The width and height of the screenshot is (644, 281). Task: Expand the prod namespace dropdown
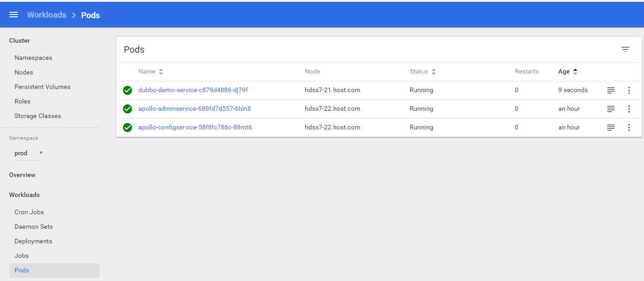(28, 153)
